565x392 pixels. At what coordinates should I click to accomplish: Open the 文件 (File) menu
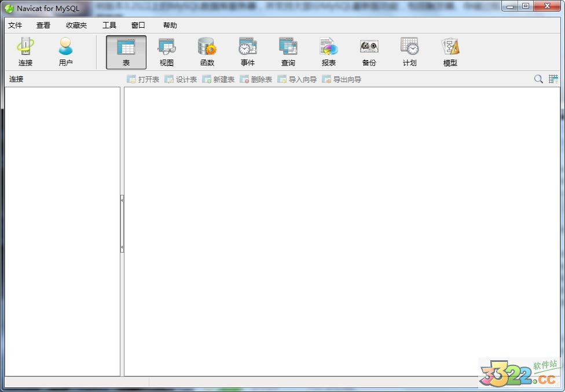click(x=15, y=25)
